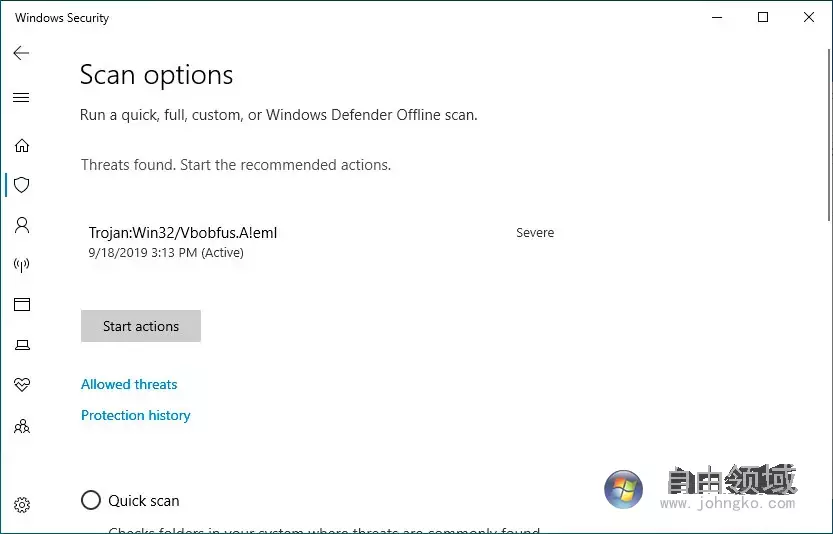Open Device security laptop icon
This screenshot has width=833, height=534.
[x=22, y=345]
